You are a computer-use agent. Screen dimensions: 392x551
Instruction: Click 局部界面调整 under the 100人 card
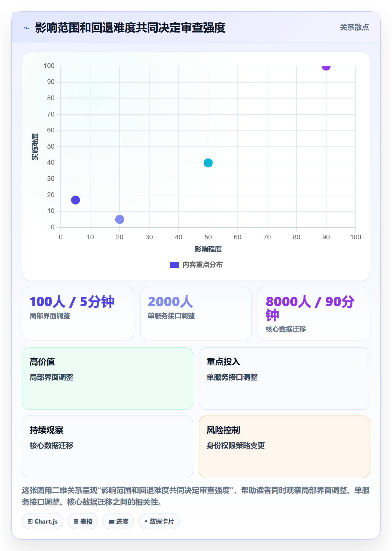coord(50,316)
